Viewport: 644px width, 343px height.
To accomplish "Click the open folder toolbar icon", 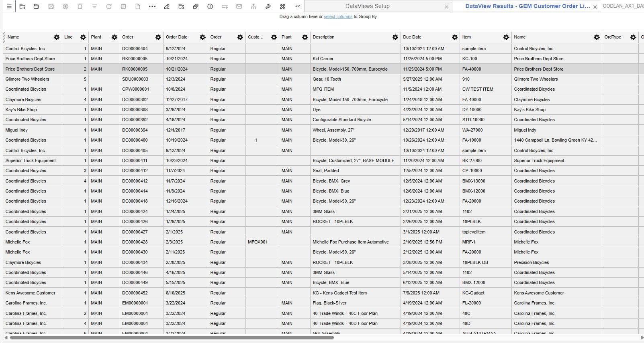I will tap(36, 6).
